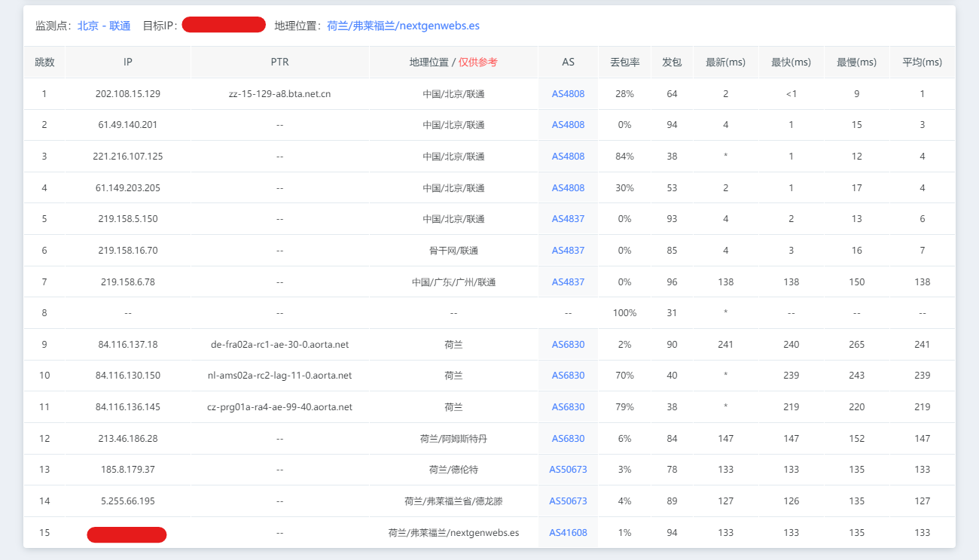This screenshot has width=979, height=560.
Task: Click the 目标IP label in header
Action: [x=160, y=26]
